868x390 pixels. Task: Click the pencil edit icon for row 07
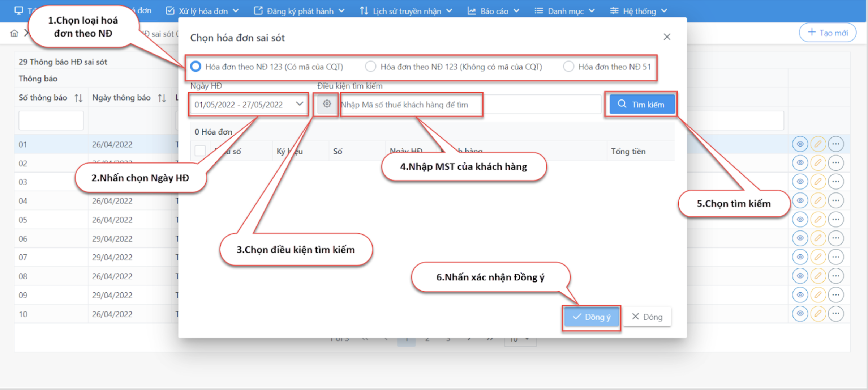click(x=818, y=257)
